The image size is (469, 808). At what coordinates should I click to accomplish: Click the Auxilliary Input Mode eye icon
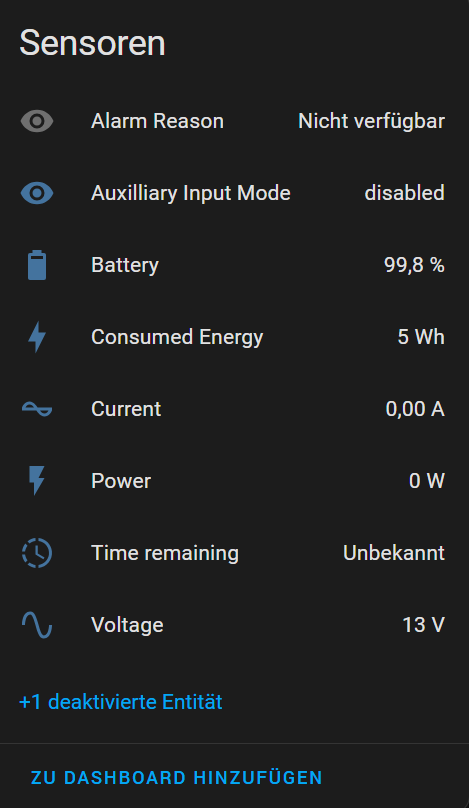coord(37,193)
